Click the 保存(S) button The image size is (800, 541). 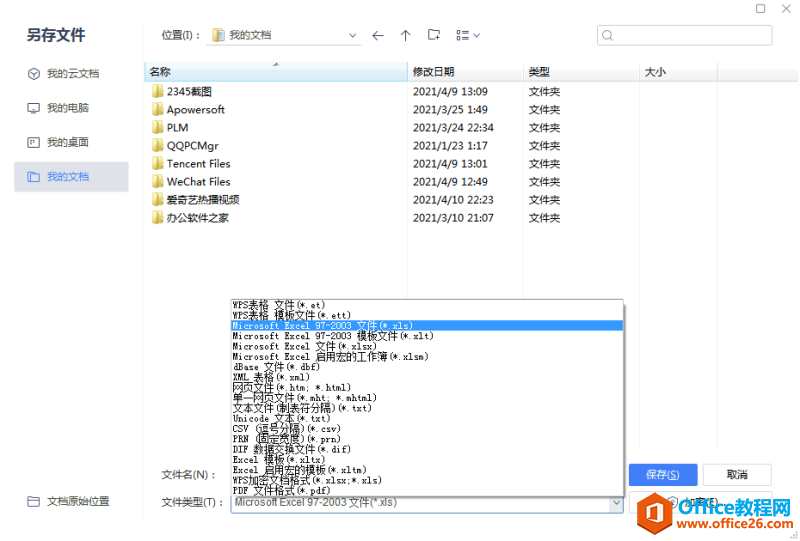[x=663, y=475]
